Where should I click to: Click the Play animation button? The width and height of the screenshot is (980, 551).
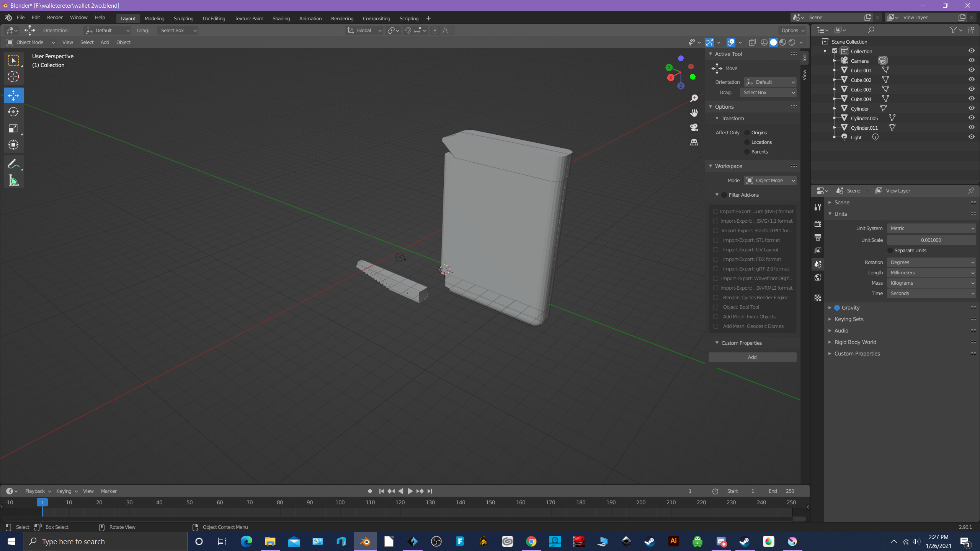pos(410,491)
